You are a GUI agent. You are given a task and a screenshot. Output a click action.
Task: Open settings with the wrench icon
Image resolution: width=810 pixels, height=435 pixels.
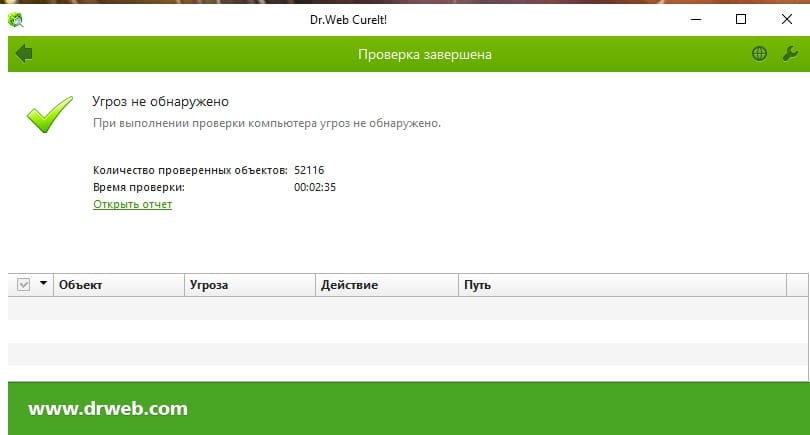[789, 54]
